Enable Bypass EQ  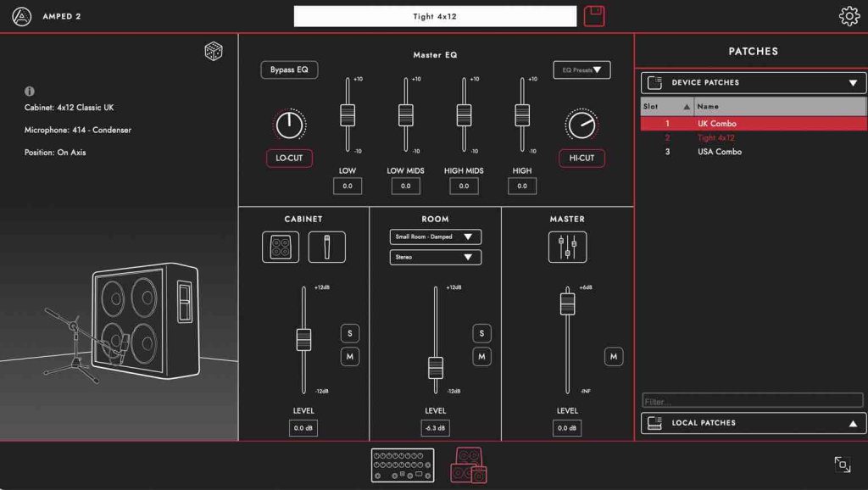coord(287,70)
